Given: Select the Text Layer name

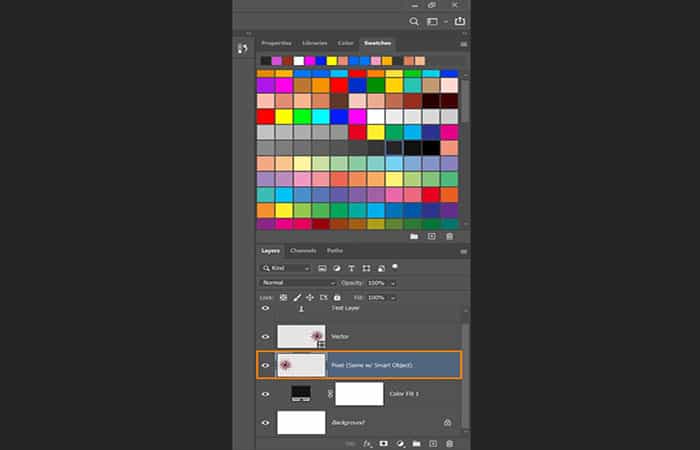Looking at the screenshot, I should click(345, 308).
